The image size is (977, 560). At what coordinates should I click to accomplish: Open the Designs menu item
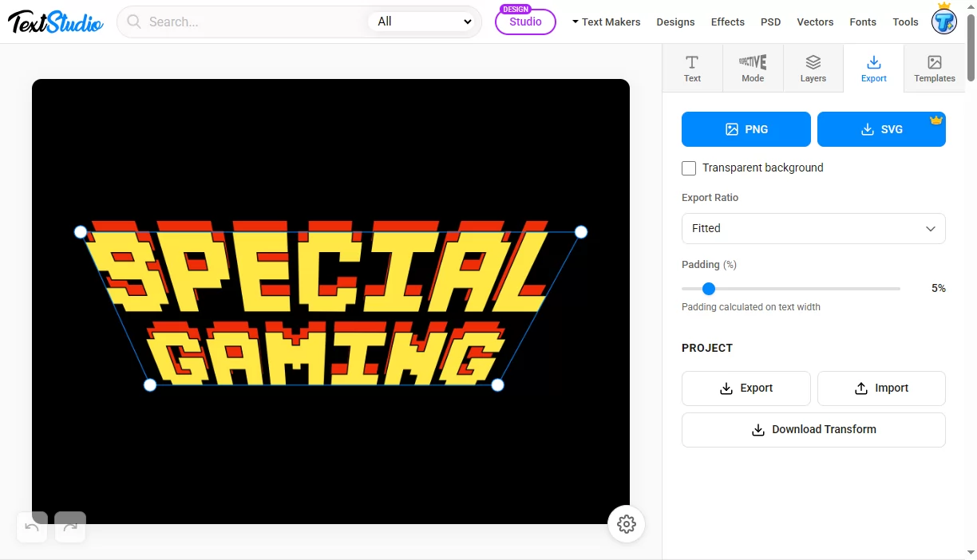point(675,22)
